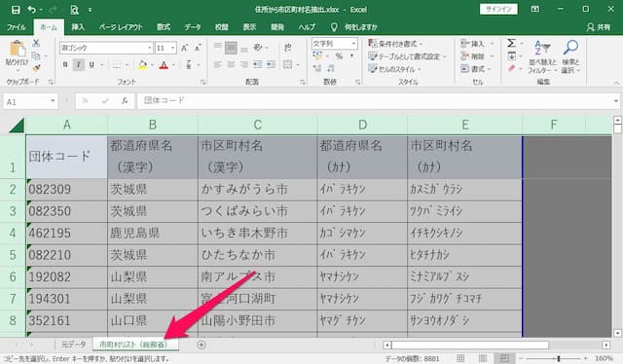Image resolution: width=623 pixels, height=364 pixels.
Task: Apply the cell borders tool
Action: (117, 64)
